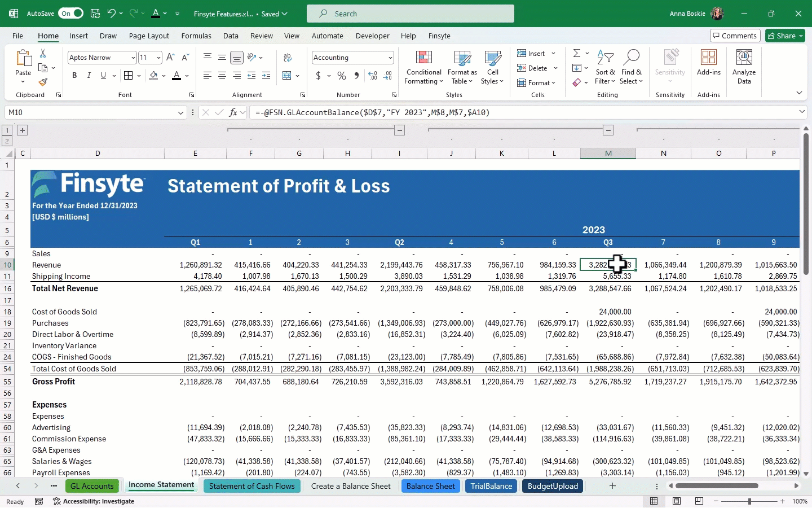812x508 pixels.
Task: Click the Wrap Text icon
Action: coord(288,58)
